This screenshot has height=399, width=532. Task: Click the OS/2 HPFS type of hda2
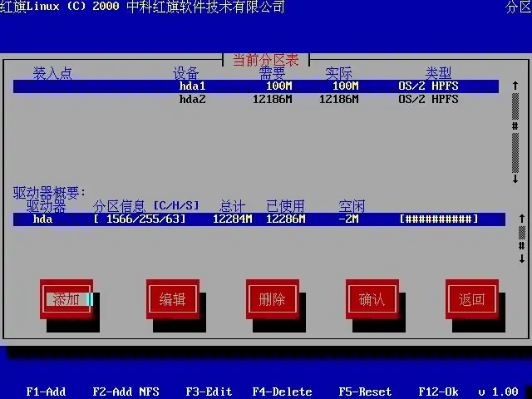[429, 100]
